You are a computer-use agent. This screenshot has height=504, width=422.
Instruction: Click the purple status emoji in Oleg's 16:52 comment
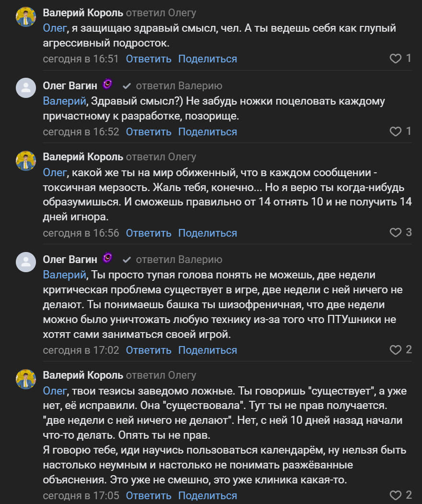108,84
